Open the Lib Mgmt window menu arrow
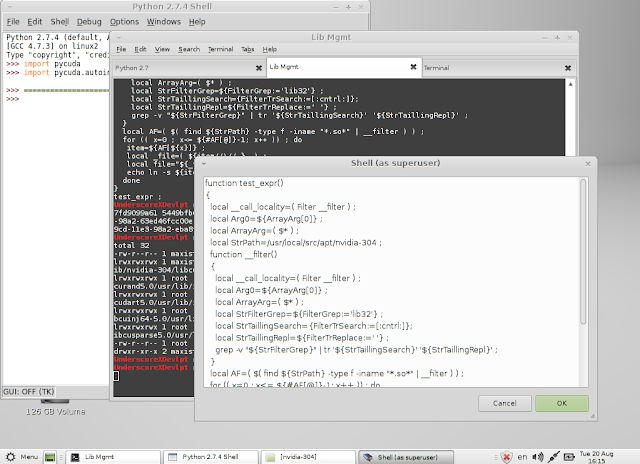Viewport: 640px width, 464px height. point(119,38)
